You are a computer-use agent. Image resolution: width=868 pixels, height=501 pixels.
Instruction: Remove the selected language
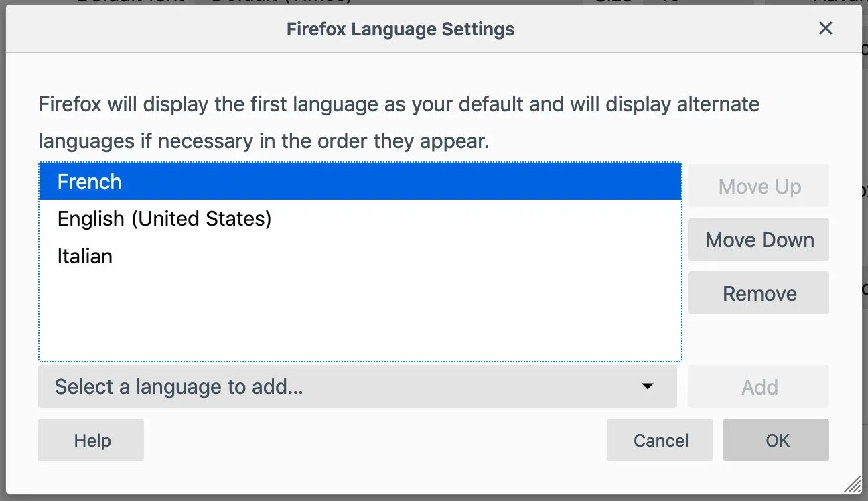point(758,293)
